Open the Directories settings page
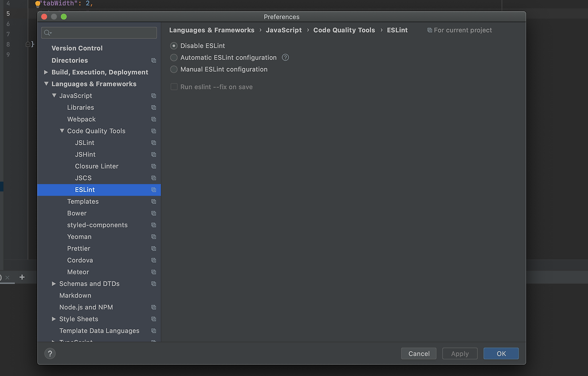588x376 pixels. [x=70, y=60]
